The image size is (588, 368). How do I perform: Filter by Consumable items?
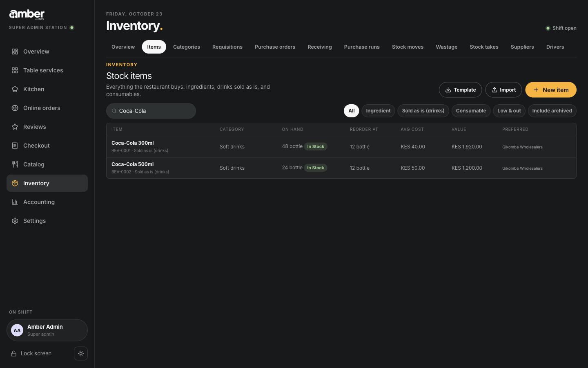tap(471, 111)
